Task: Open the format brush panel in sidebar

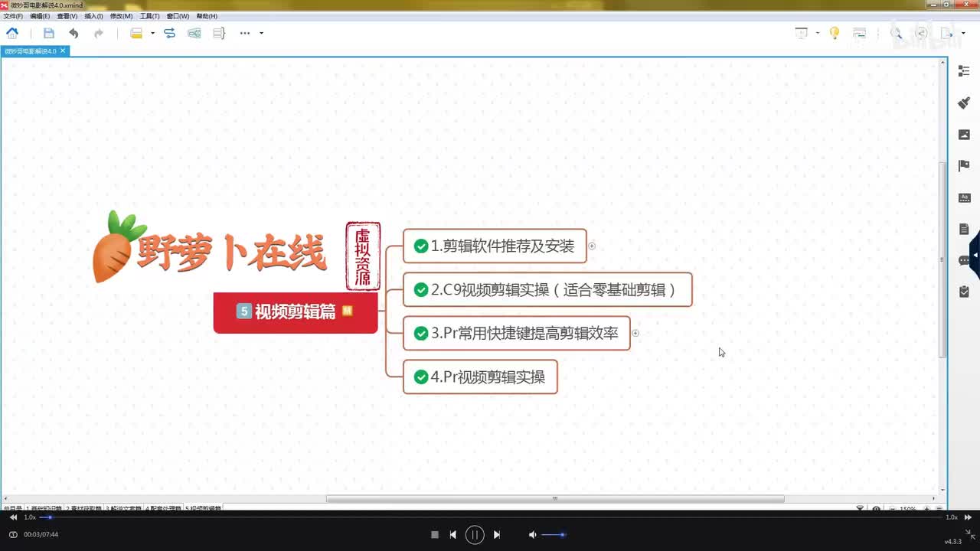Action: (964, 103)
